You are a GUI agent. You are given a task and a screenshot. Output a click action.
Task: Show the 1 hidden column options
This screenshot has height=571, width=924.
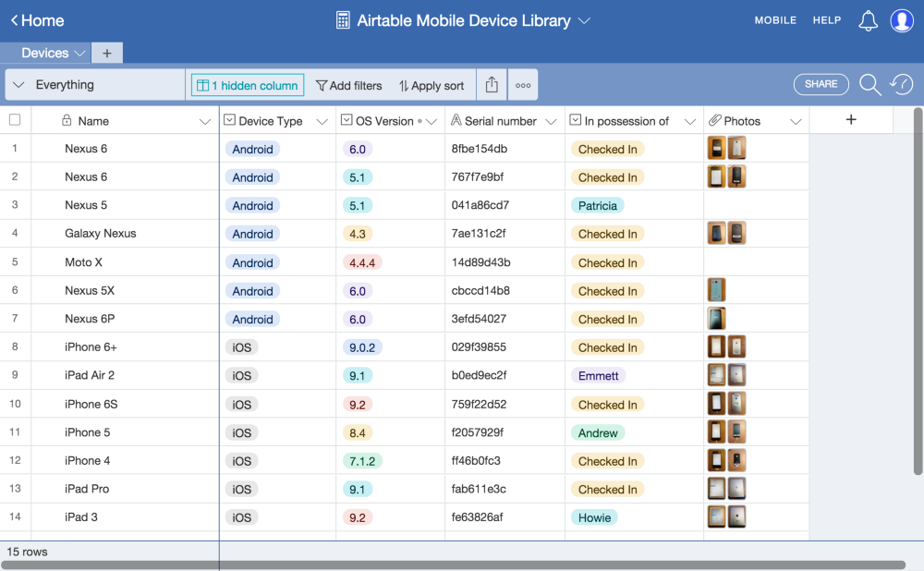tap(248, 85)
